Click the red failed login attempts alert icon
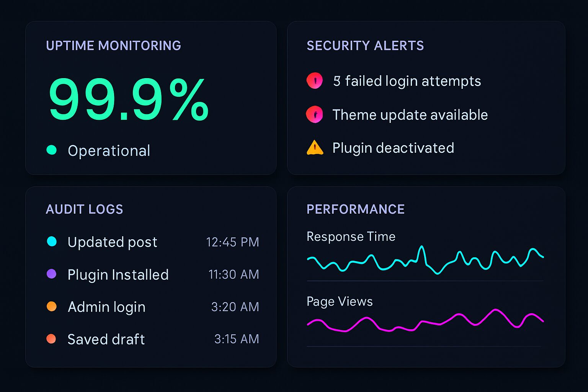 (x=314, y=81)
